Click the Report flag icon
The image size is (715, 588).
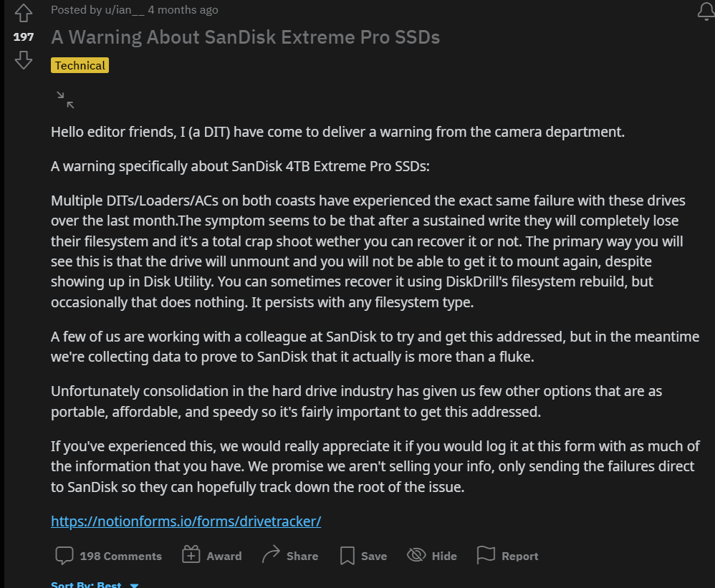pyautogui.click(x=486, y=555)
